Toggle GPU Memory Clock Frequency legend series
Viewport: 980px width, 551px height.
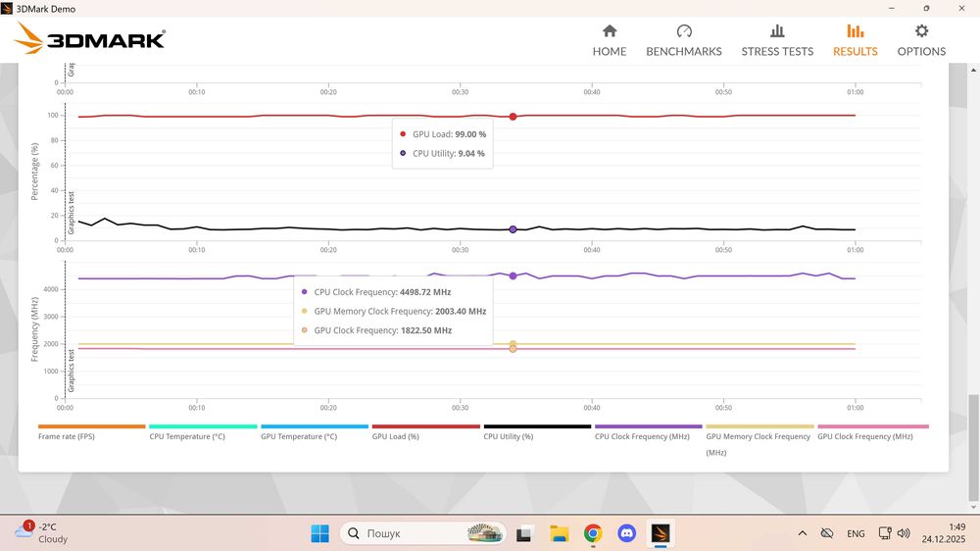(759, 439)
